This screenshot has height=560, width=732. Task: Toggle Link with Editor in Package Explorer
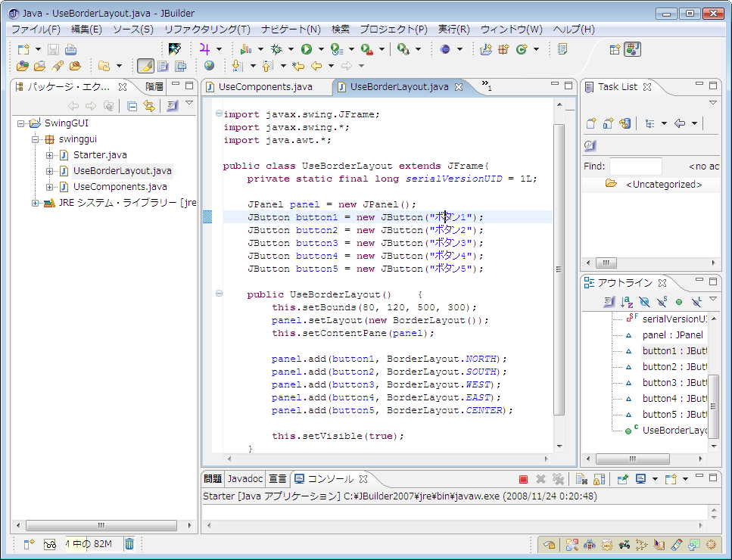(x=149, y=107)
